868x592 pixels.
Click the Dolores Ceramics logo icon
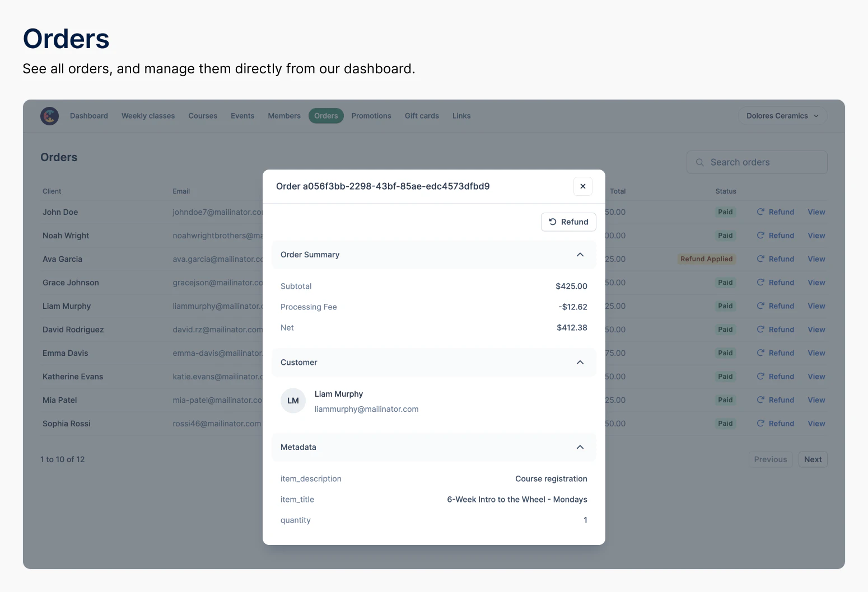point(49,116)
